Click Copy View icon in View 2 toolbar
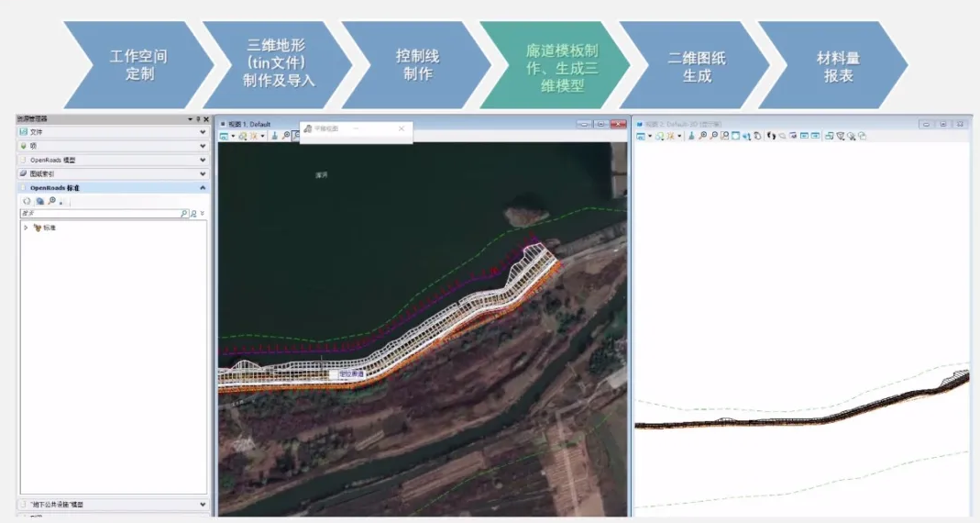980x523 pixels. coord(829,136)
